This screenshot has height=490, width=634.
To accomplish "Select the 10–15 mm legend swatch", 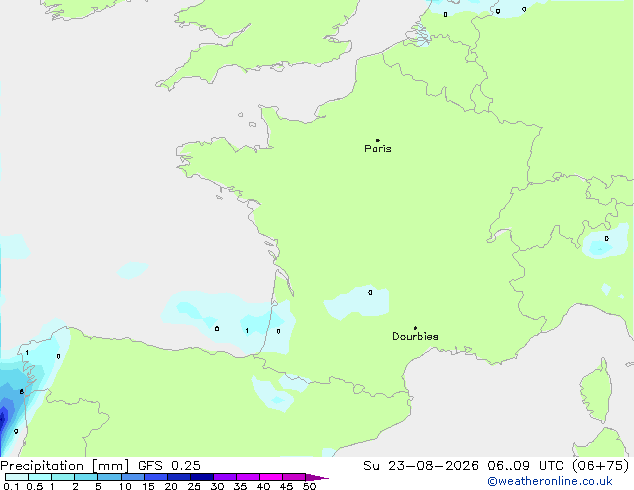I will point(132,477).
